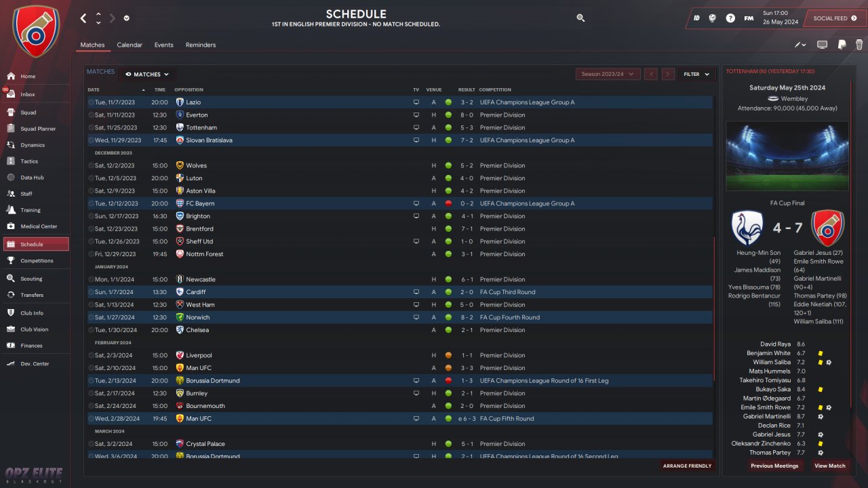Click the monitor icon below the date
This screenshot has height=488, width=868.
tap(822, 45)
